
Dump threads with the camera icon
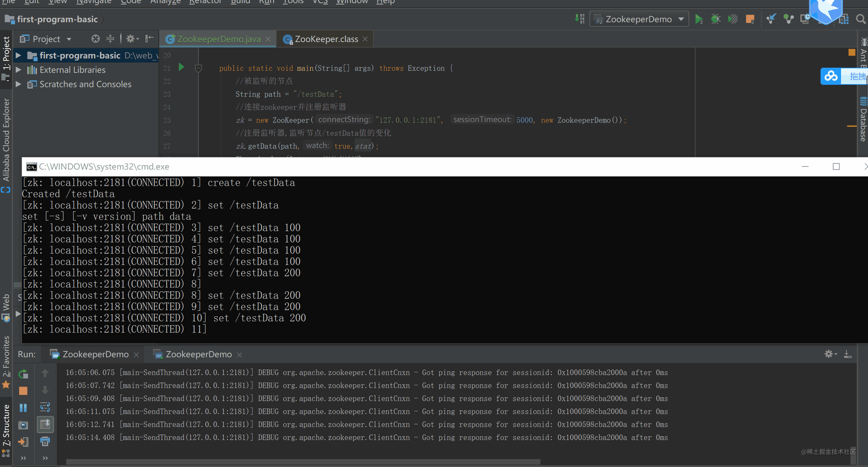click(x=23, y=425)
